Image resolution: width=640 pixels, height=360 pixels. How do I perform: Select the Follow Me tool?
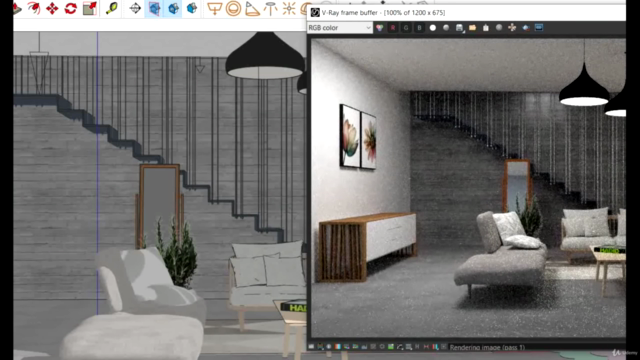point(34,8)
